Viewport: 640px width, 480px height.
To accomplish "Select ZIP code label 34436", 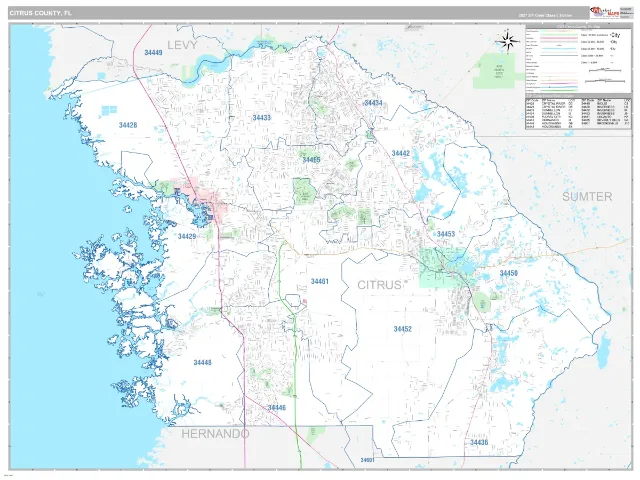I will (479, 442).
